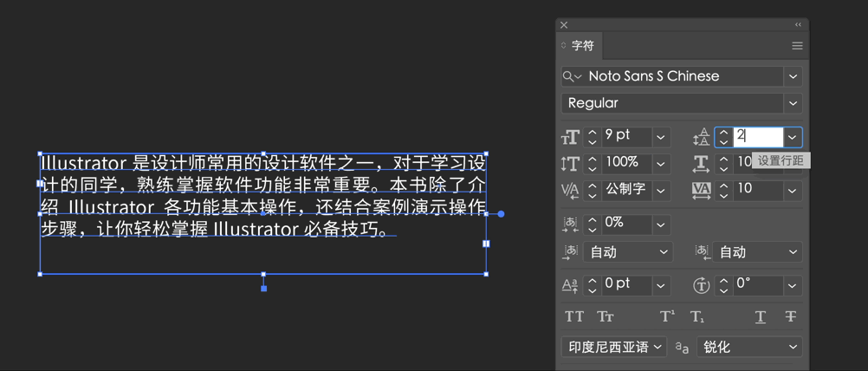Screen dimensions: 868x371
Task: Click the text line starting with 步骤
Action: [214, 229]
